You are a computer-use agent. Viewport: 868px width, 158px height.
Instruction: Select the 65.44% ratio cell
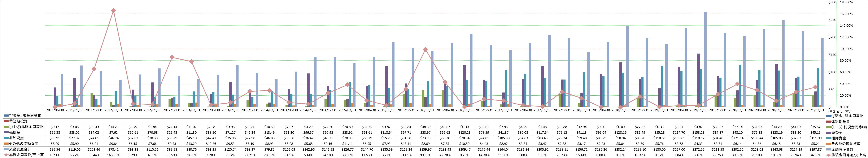coord(94,155)
